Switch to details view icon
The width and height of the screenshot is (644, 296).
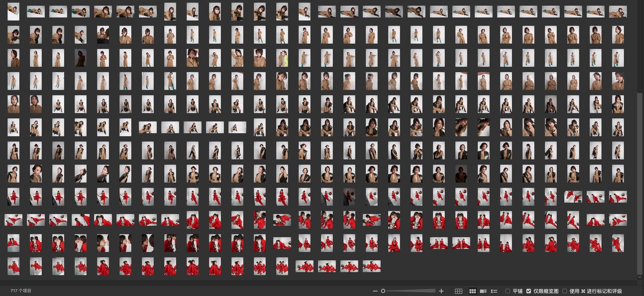click(483, 291)
